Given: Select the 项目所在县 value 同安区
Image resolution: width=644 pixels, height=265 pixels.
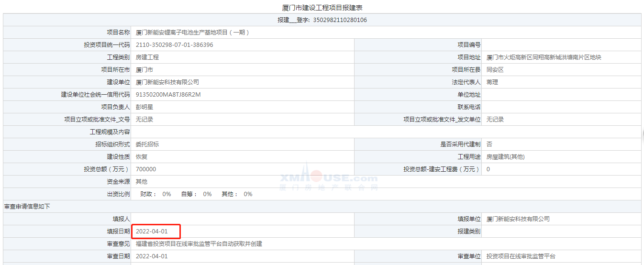Looking at the screenshot, I should tap(495, 70).
